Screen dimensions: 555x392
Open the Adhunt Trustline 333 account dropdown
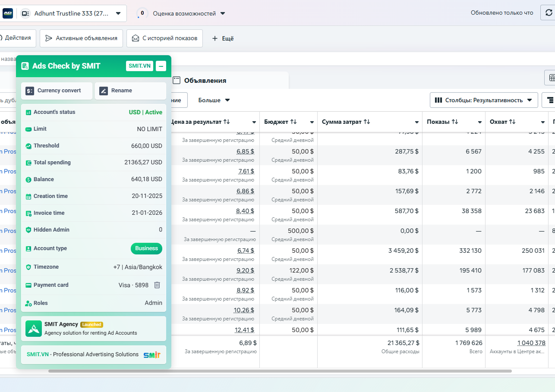pos(118,13)
